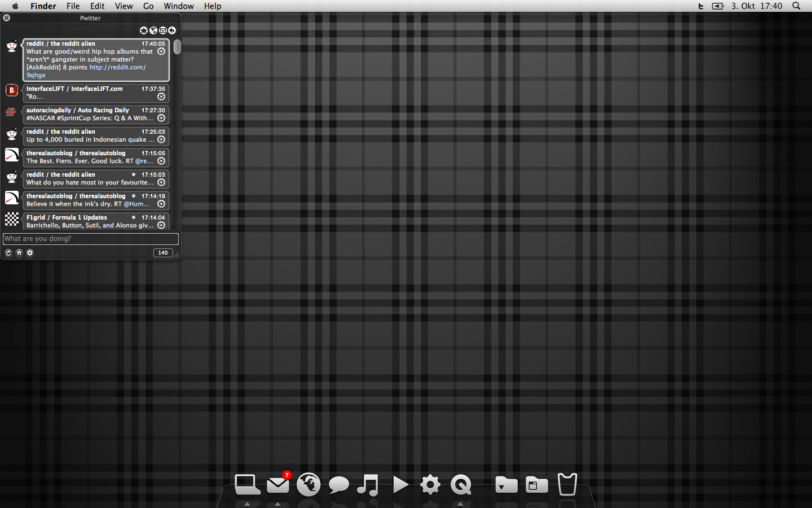Open Spotlight search magnifier

click(x=796, y=6)
